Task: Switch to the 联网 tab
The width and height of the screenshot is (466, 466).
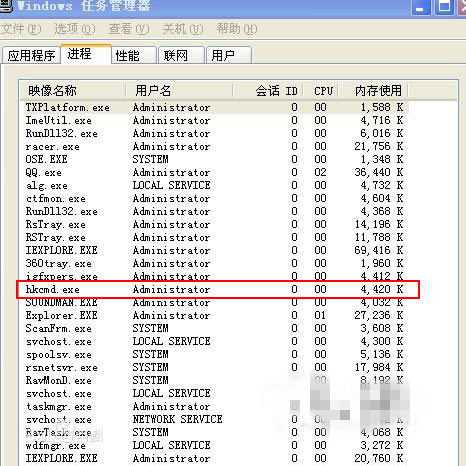Action: tap(181, 55)
